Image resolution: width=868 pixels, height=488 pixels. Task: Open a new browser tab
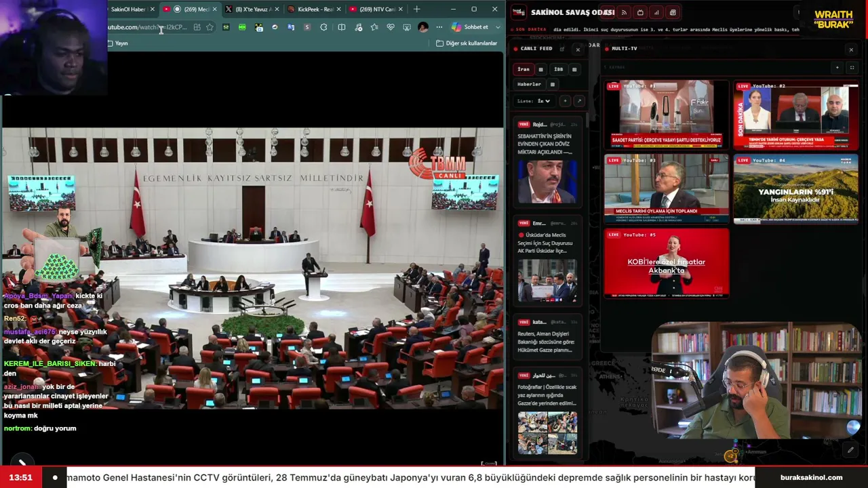[416, 9]
